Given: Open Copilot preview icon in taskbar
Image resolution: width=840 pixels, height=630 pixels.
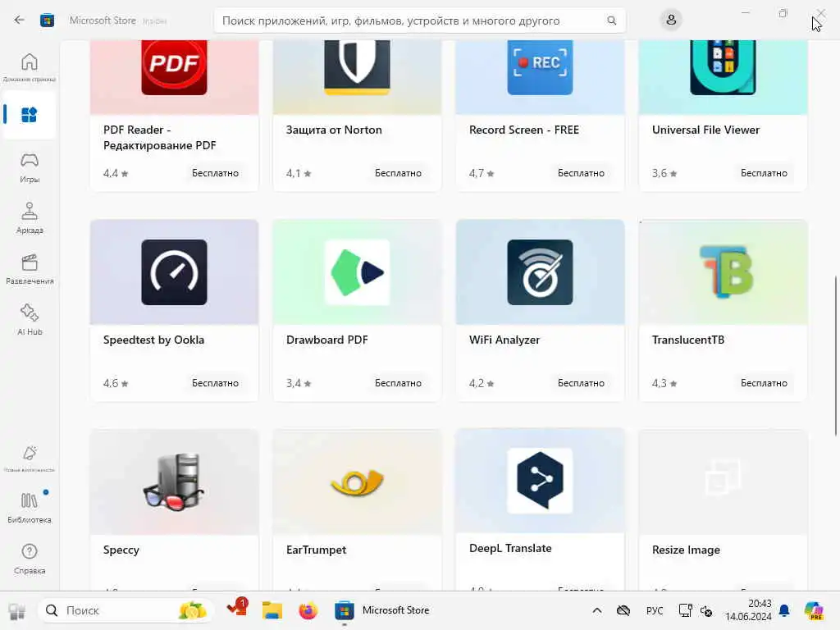Looking at the screenshot, I should point(814,610).
